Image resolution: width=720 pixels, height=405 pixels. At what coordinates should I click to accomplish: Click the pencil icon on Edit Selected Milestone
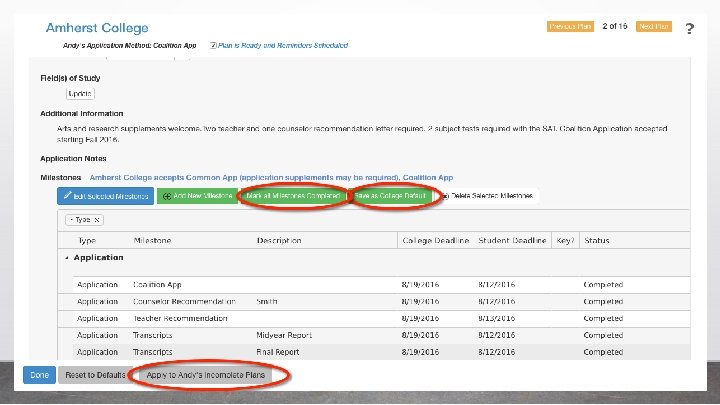click(68, 196)
